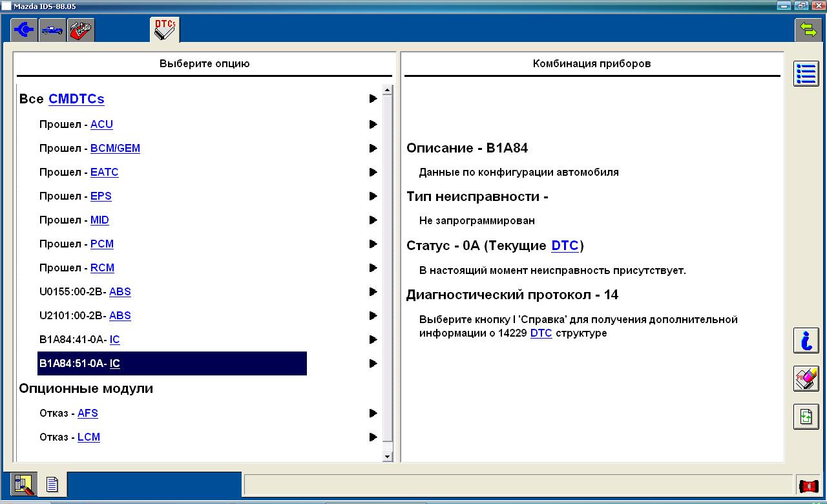827x504 pixels.
Task: Expand arrow for Все CMDTCs row
Action: [x=373, y=98]
